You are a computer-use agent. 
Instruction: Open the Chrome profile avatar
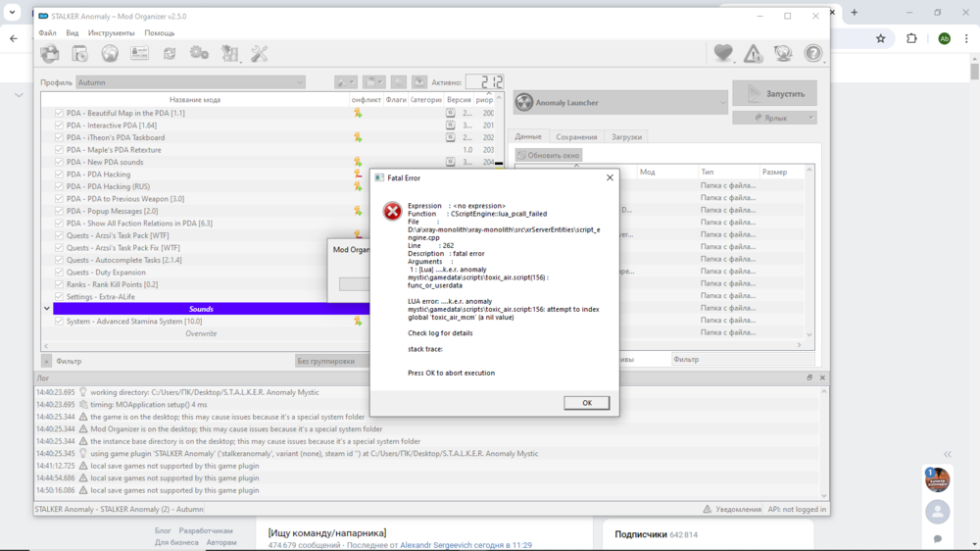tap(945, 39)
